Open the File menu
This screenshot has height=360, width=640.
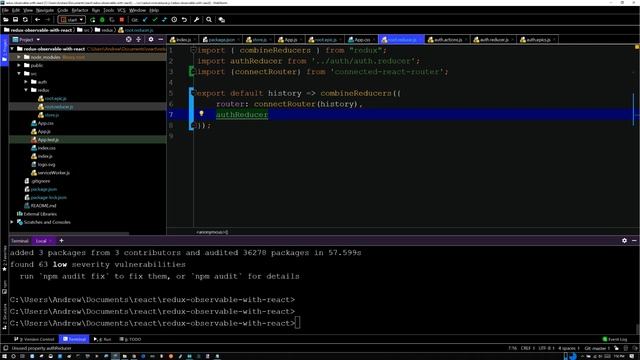pyautogui.click(x=5, y=10)
